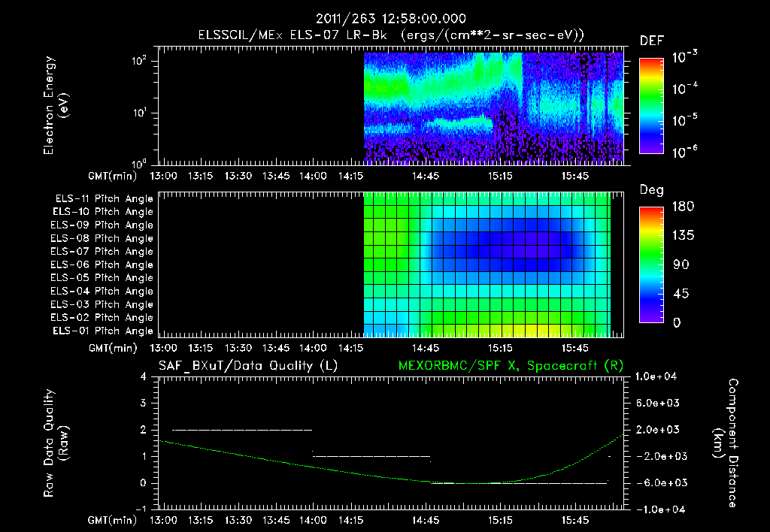The width and height of the screenshot is (770, 532).
Task: Select the ELS-09 Pitch Angle row label
Action: tap(102, 225)
